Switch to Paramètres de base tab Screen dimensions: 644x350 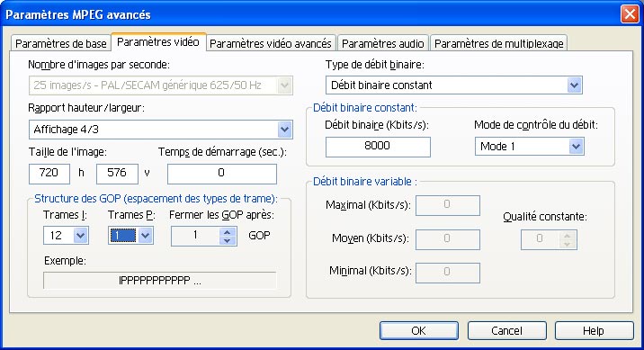coord(60,43)
